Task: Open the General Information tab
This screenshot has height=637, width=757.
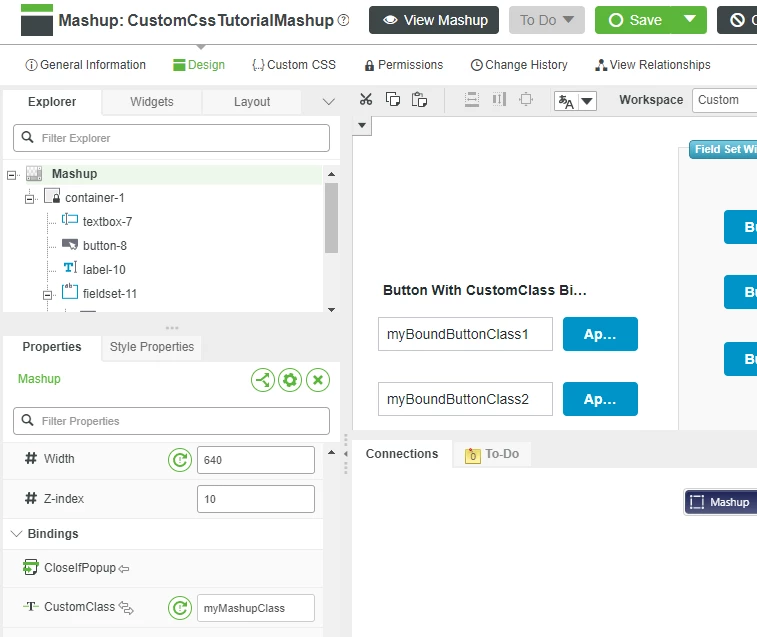Action: coord(85,65)
